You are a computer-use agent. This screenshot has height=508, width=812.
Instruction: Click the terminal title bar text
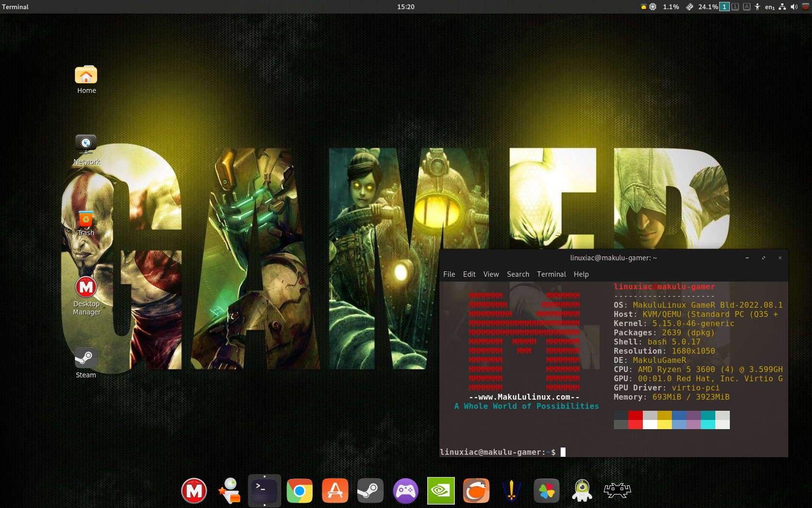point(613,258)
